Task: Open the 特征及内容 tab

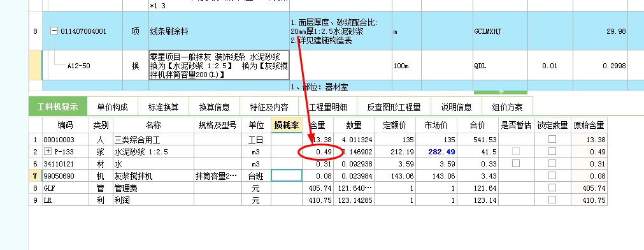Action: [269, 107]
